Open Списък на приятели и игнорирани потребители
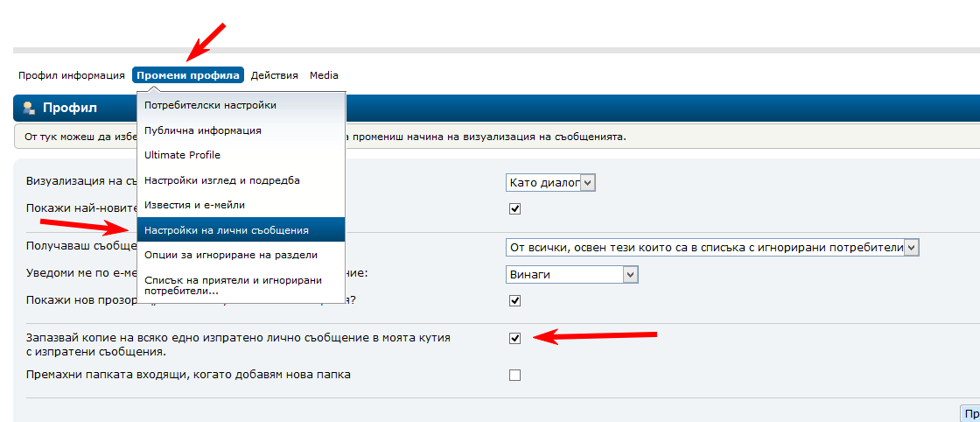The width and height of the screenshot is (980, 422). [x=234, y=285]
